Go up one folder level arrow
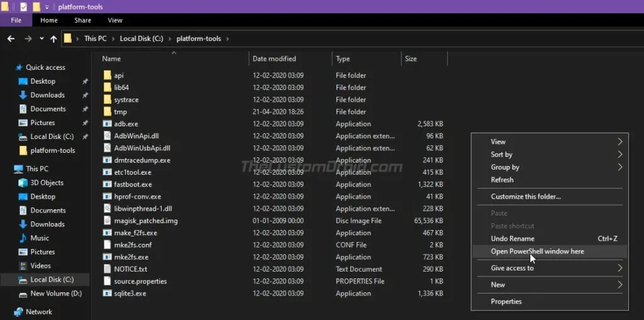This screenshot has width=644, height=320. (53, 38)
